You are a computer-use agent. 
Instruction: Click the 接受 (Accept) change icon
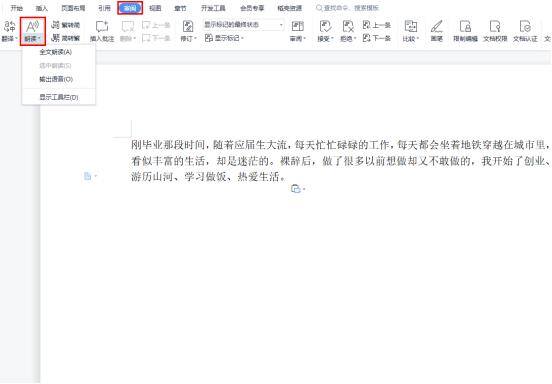coord(325,26)
